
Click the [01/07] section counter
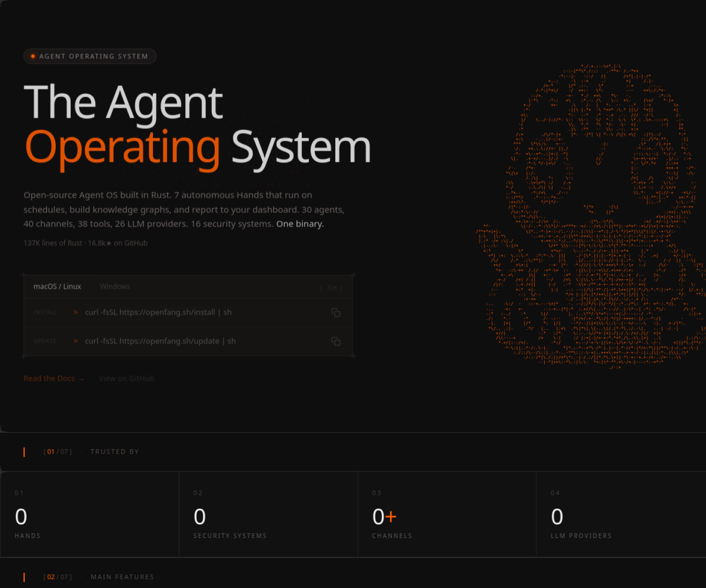click(58, 452)
